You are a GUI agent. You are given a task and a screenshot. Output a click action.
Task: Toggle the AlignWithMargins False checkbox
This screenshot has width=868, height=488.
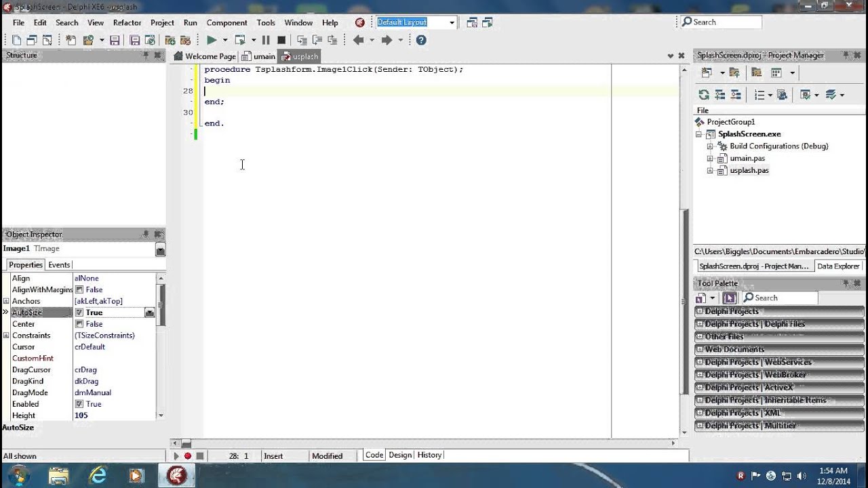click(x=79, y=289)
